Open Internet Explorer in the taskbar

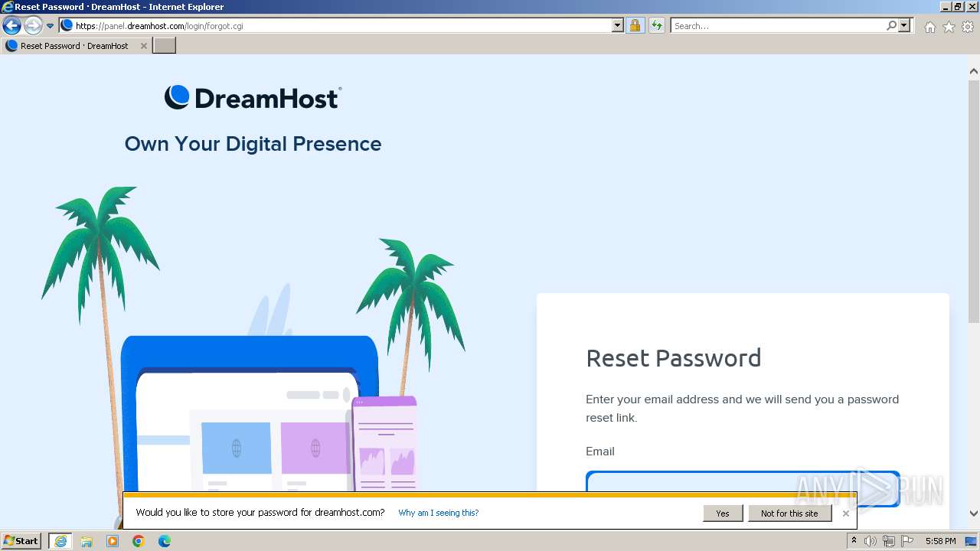click(60, 541)
